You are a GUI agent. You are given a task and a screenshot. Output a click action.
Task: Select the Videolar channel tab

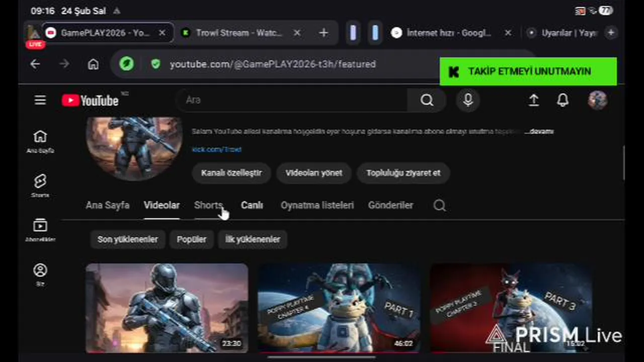point(162,205)
